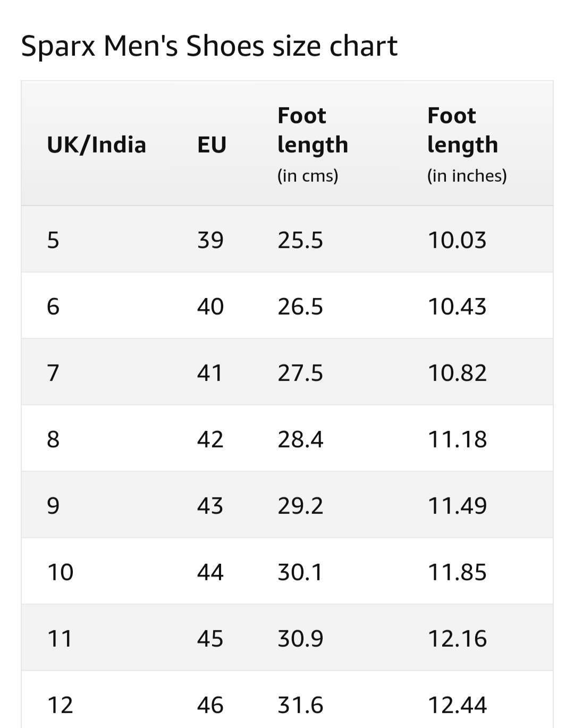574x728 pixels.
Task: Click the 11.18 inches value
Action: coord(457,439)
